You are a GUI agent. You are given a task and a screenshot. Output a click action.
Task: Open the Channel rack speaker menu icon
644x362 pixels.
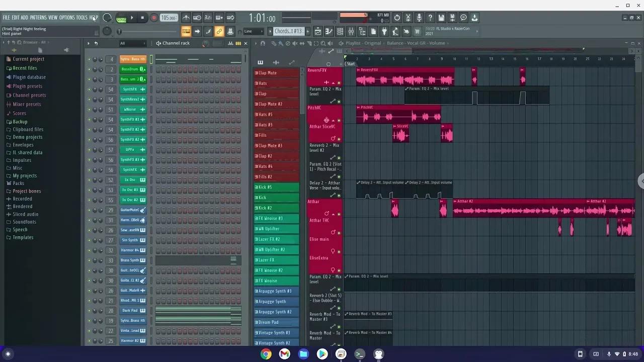158,43
